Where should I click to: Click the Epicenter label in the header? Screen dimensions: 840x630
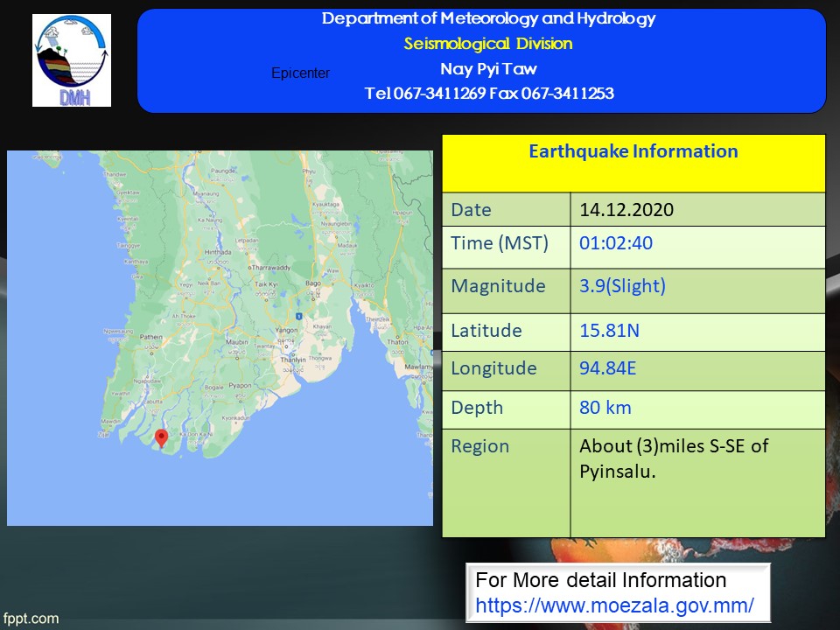coord(300,73)
